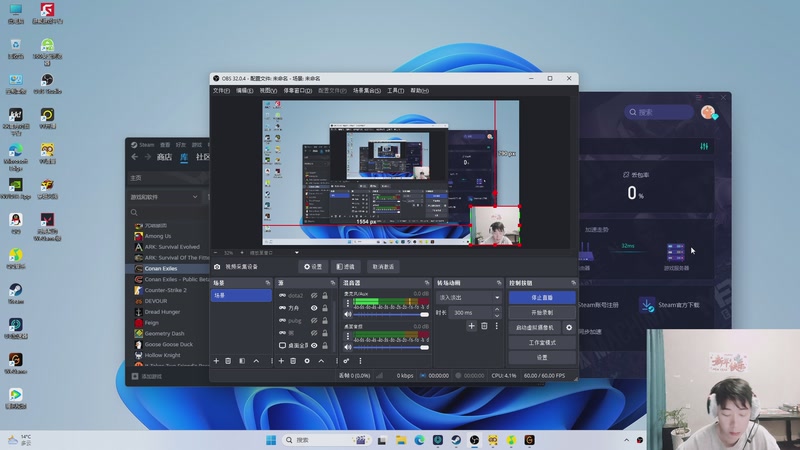800x450 pixels.
Task: Zoom out the preview with the minus icon
Action: [x=216, y=253]
